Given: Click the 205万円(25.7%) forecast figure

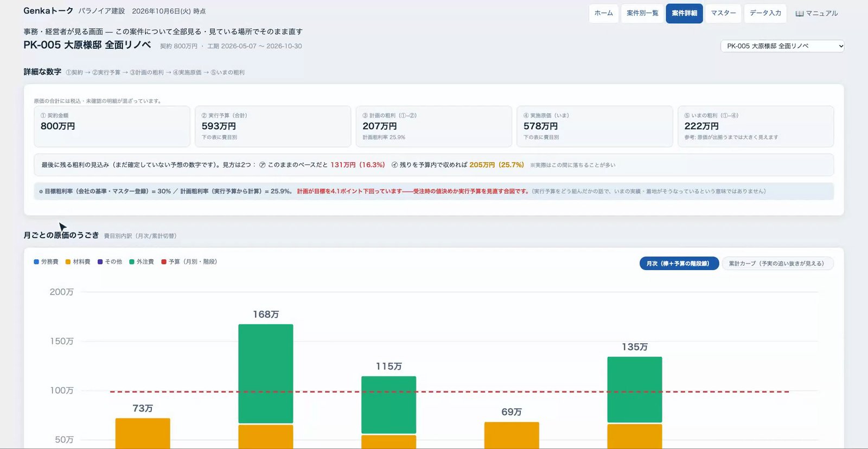Looking at the screenshot, I should click(496, 165).
